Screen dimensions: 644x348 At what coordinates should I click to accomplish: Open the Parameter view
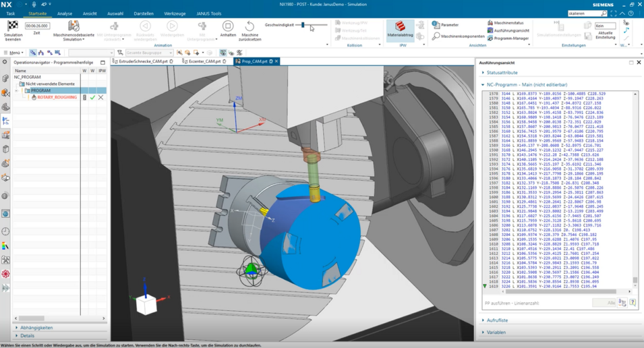(x=445, y=25)
